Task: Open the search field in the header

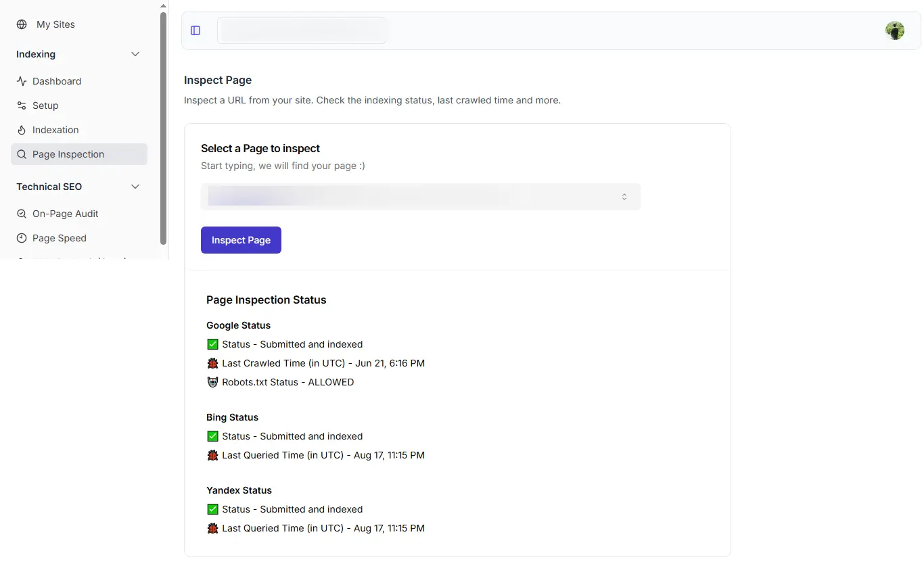Action: 302,30
